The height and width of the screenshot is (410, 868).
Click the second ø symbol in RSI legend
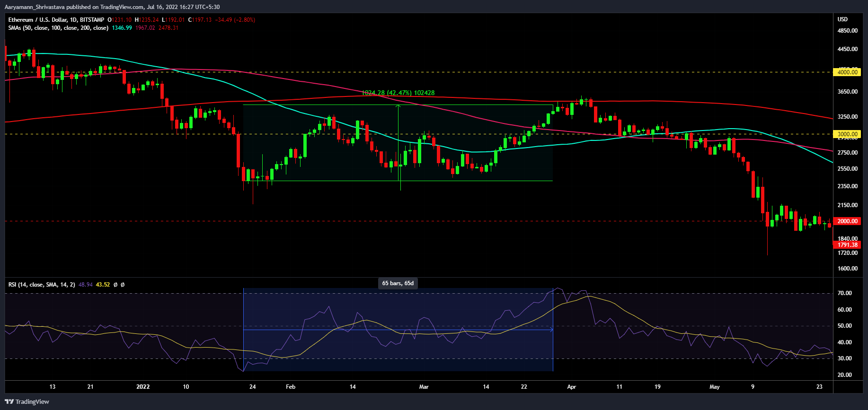pyautogui.click(x=123, y=285)
